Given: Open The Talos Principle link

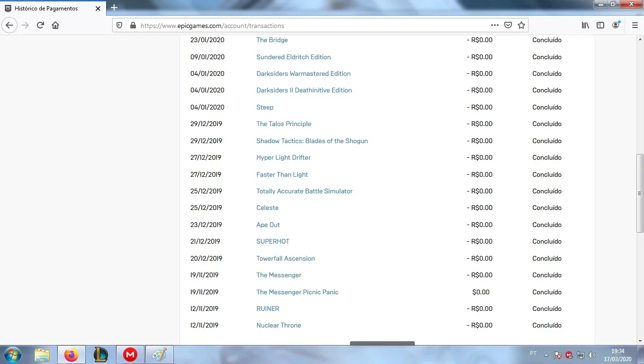Looking at the screenshot, I should point(284,124).
